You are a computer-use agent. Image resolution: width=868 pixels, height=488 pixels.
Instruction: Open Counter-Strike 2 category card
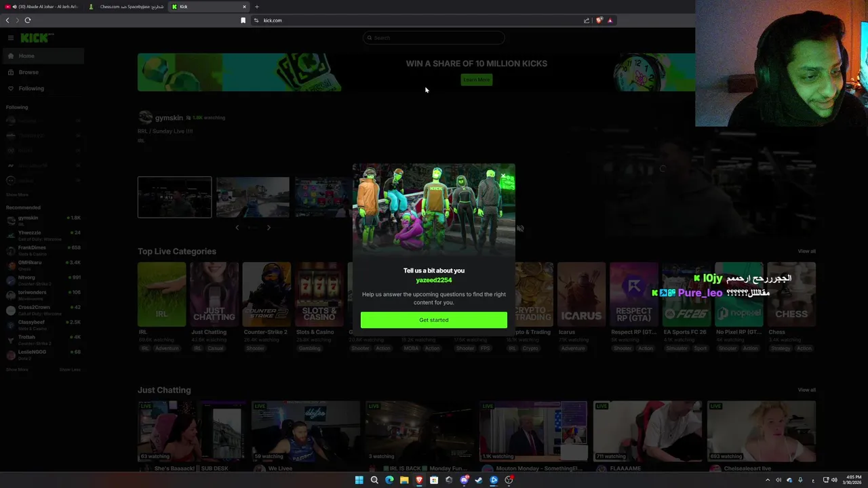(267, 294)
